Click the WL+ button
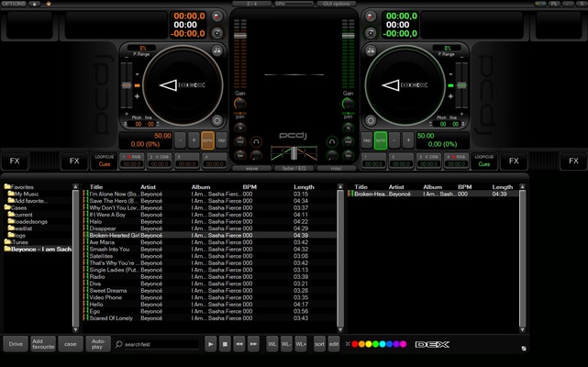Screen dimensions: 588x367 tap(301, 344)
